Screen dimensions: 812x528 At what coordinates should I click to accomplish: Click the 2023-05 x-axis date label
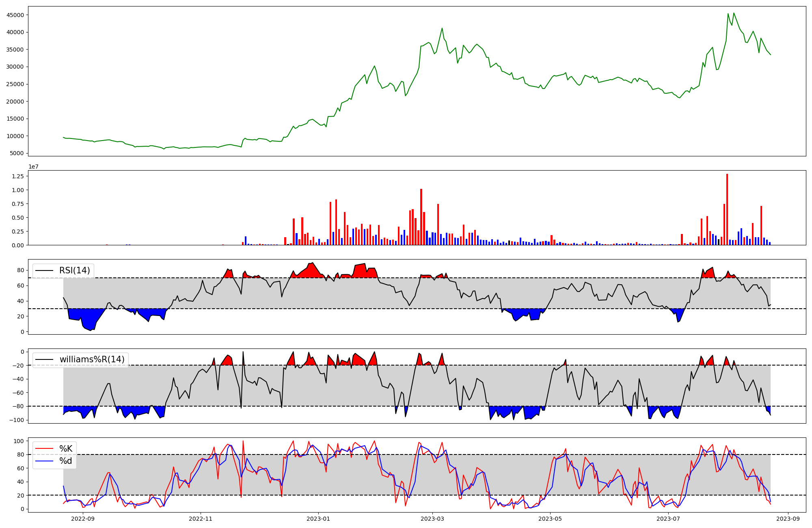click(550, 519)
